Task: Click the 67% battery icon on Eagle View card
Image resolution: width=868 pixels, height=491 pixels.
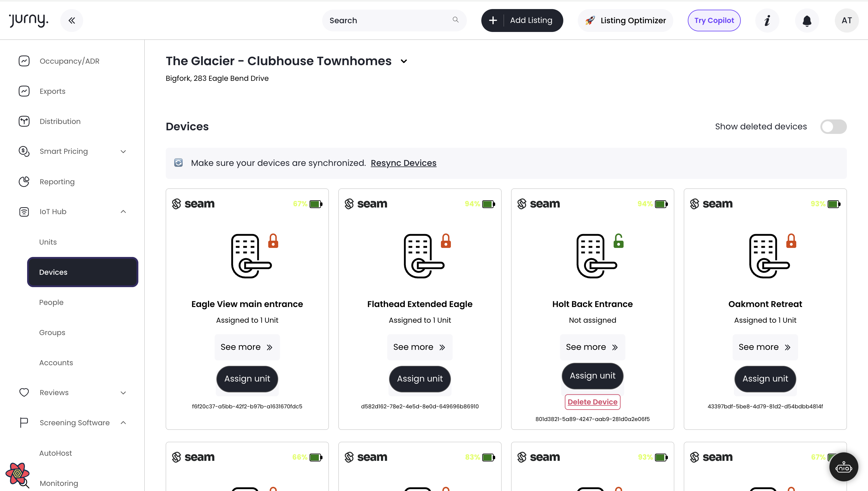Action: 316,204
